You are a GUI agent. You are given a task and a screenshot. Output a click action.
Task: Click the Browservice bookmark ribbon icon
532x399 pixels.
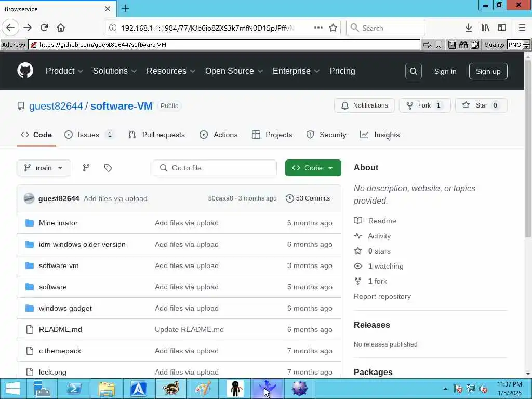pyautogui.click(x=438, y=45)
